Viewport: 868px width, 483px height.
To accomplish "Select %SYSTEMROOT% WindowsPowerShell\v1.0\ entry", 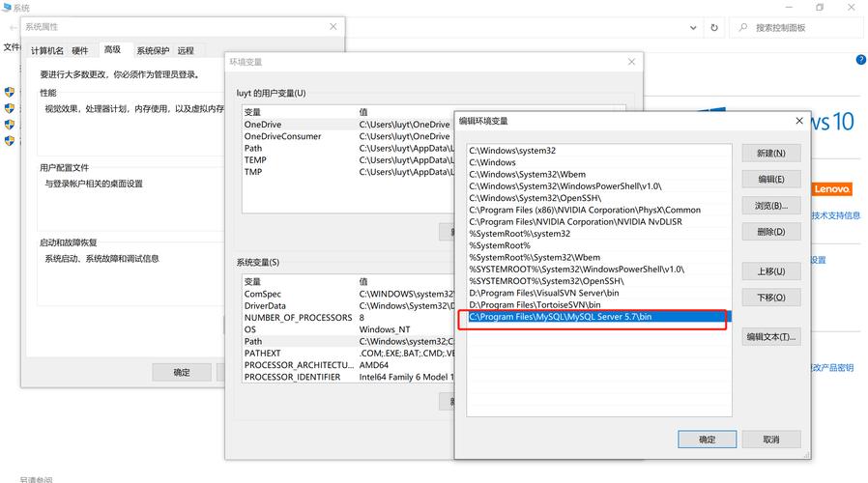I will pos(599,270).
